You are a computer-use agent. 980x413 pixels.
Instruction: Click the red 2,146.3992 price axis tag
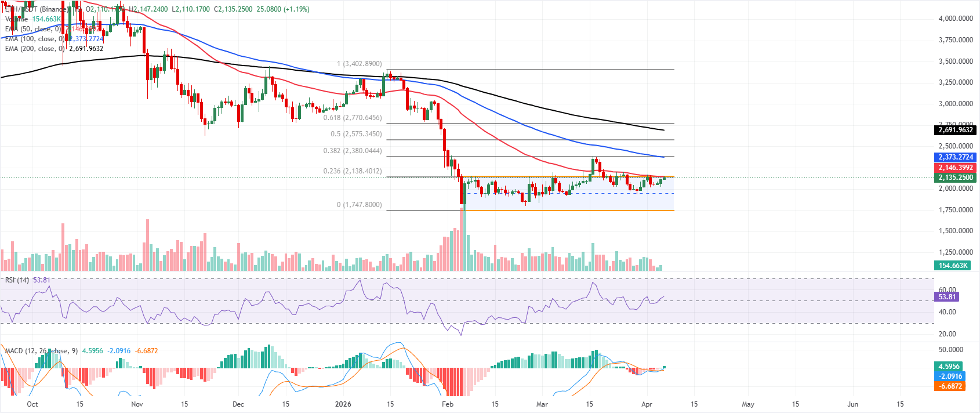[x=956, y=168]
